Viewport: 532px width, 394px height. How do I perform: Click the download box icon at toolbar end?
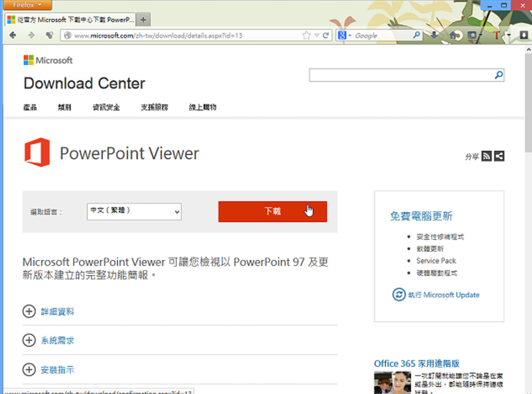coord(524,35)
